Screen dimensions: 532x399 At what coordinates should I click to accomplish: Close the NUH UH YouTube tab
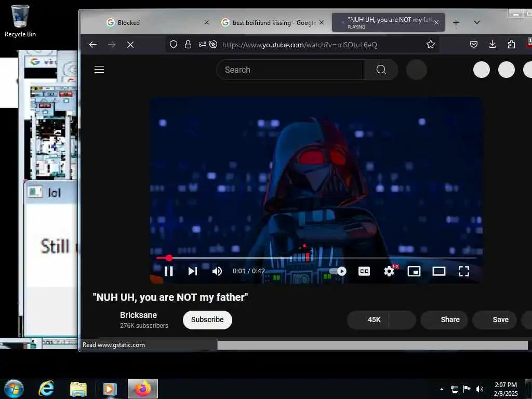(436, 22)
